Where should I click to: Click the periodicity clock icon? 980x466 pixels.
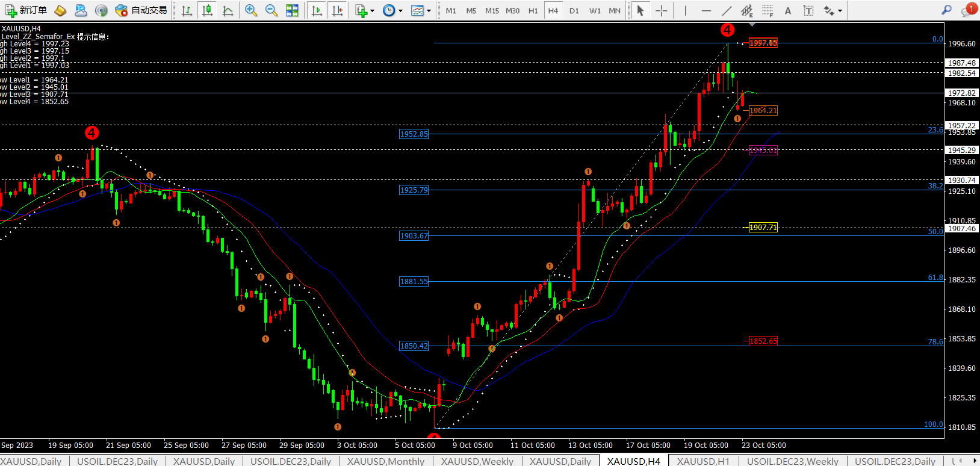(x=389, y=10)
